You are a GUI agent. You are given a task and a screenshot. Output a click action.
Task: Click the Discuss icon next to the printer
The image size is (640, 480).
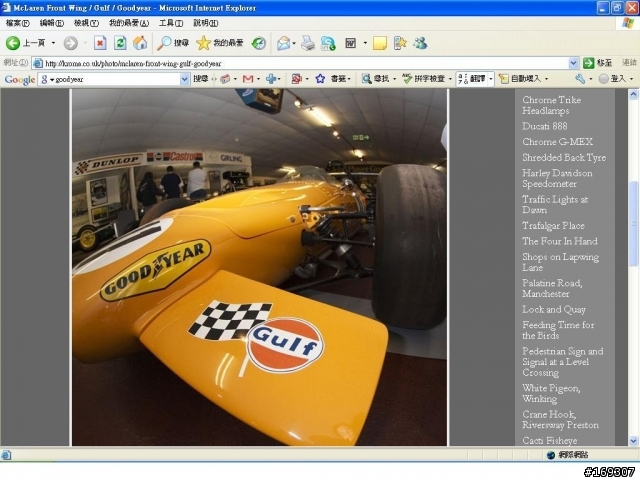[328, 43]
